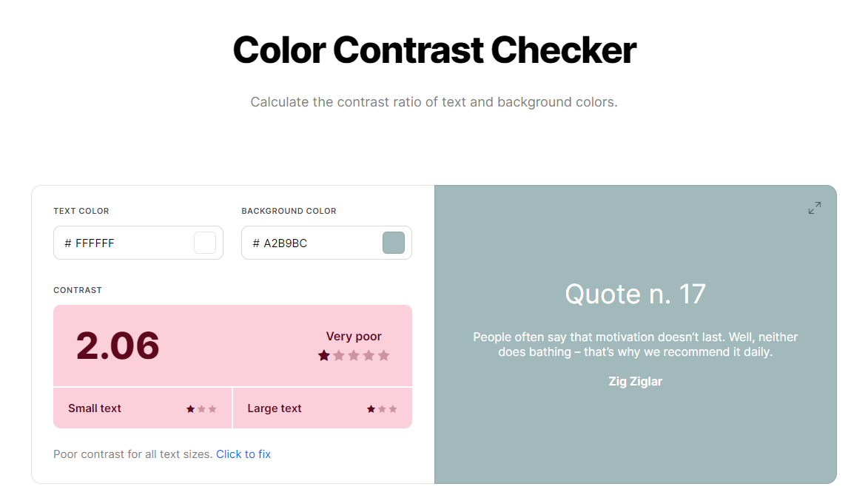868x495 pixels.
Task: Click the motivation quote text
Action: pyautogui.click(x=635, y=344)
